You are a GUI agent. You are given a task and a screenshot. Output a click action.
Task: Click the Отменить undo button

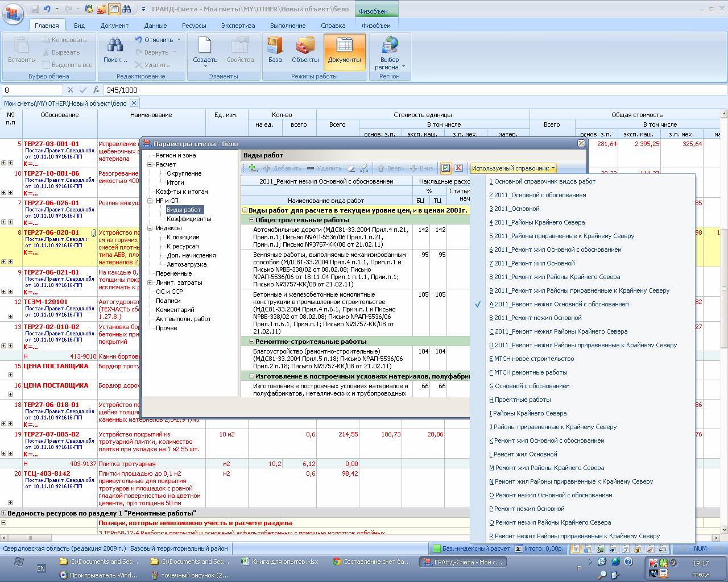158,40
